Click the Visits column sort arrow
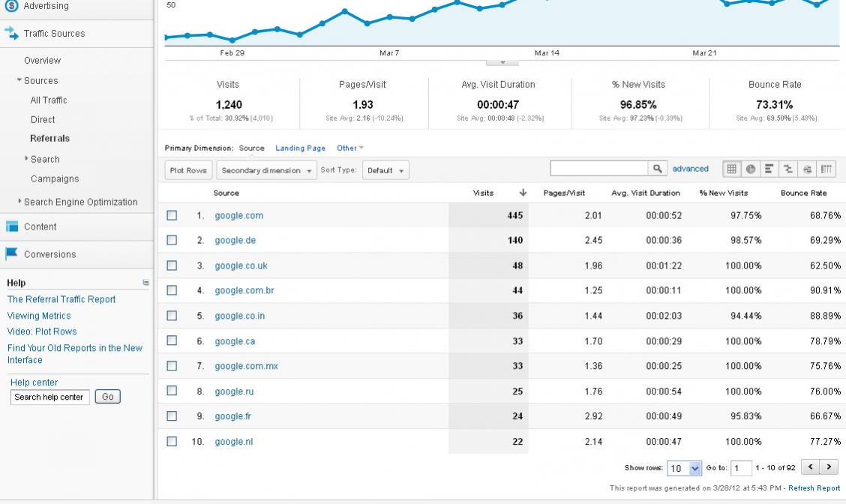This screenshot has width=846, height=504. point(523,193)
